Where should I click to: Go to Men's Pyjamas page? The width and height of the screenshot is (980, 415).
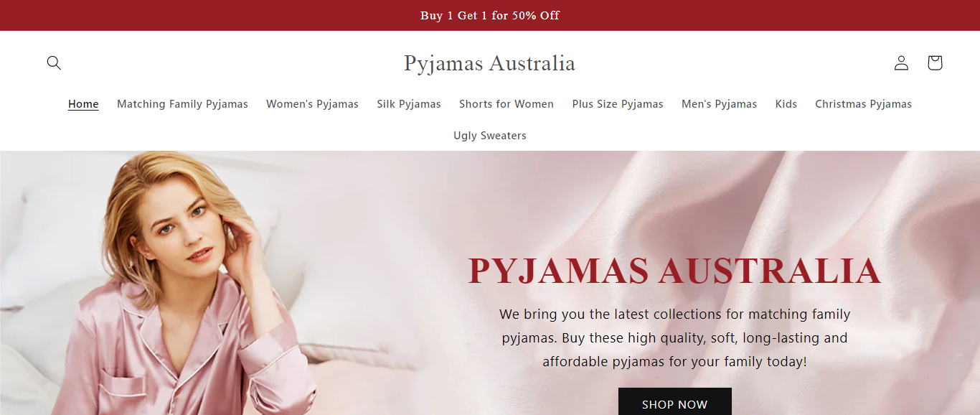719,104
